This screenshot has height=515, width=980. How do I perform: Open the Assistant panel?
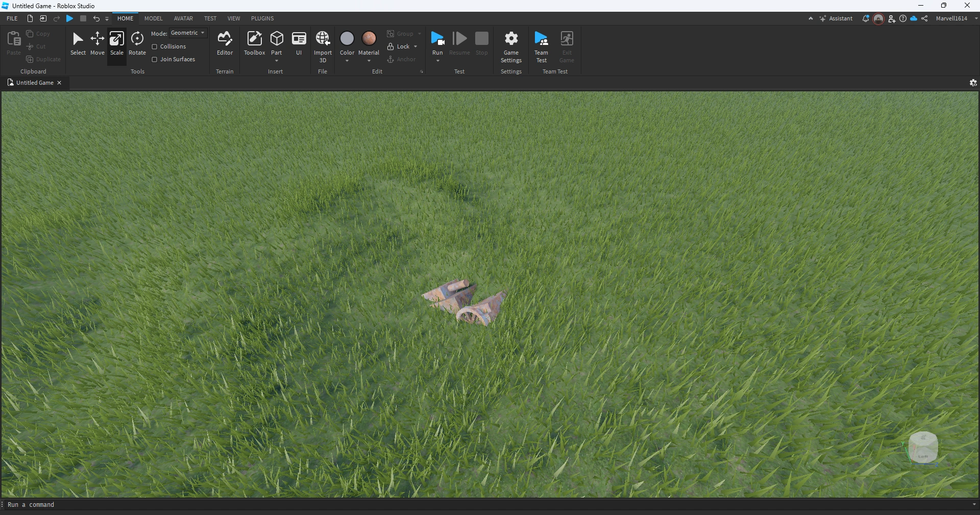(836, 18)
